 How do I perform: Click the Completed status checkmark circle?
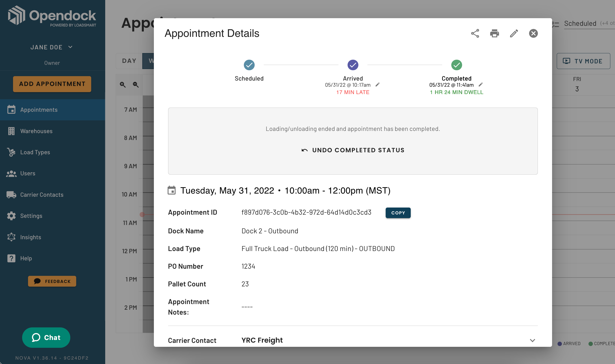[x=456, y=65]
